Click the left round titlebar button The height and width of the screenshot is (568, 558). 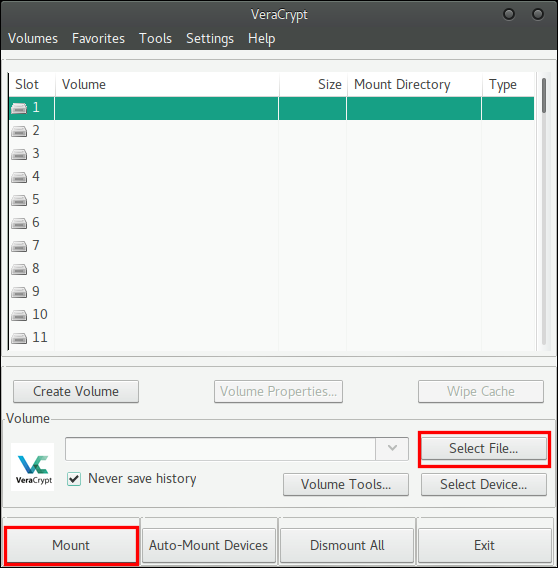[509, 14]
